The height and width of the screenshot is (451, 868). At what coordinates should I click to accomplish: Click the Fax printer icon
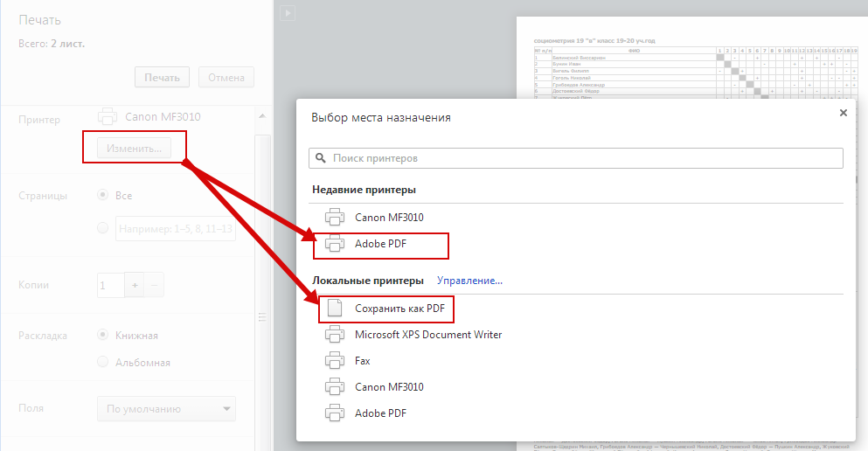(335, 360)
